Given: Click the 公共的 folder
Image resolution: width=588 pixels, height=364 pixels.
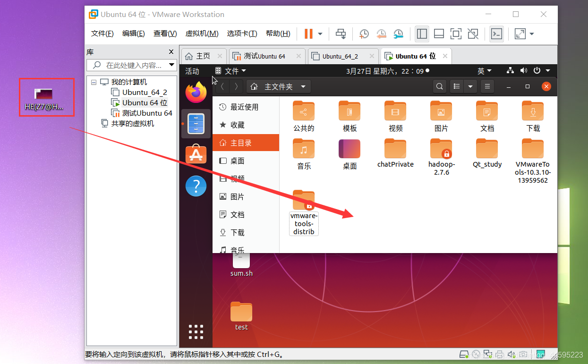Looking at the screenshot, I should point(304,116).
